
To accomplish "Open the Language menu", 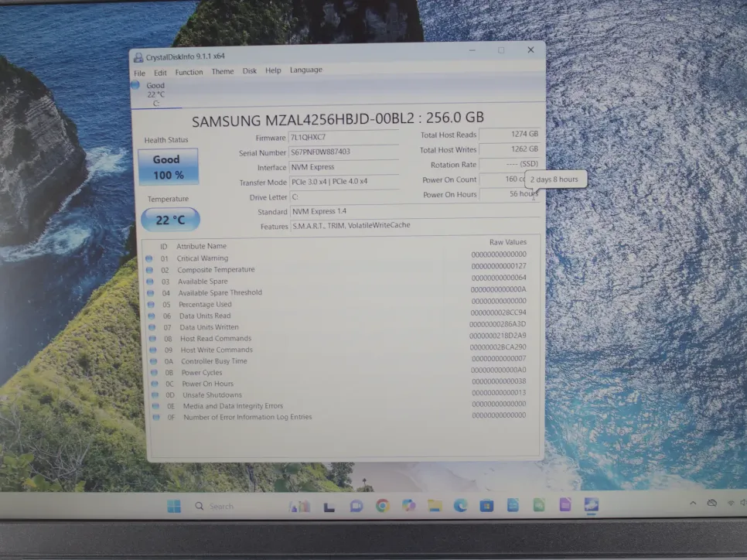I will coord(306,70).
